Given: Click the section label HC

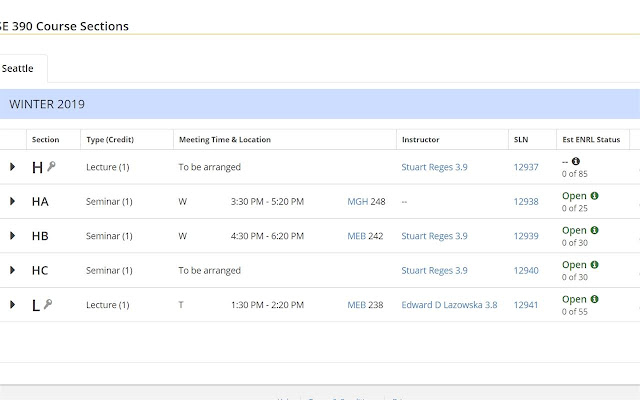Looking at the screenshot, I should tap(40, 270).
